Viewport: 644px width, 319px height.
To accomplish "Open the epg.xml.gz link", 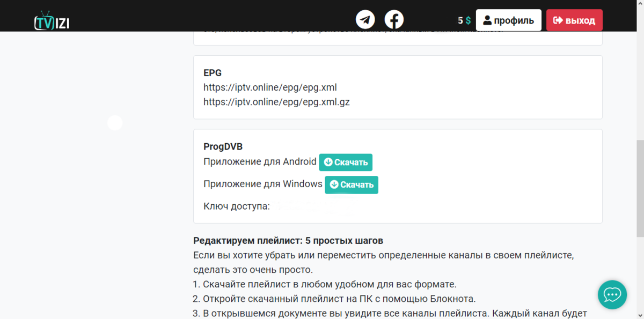I will tap(276, 102).
